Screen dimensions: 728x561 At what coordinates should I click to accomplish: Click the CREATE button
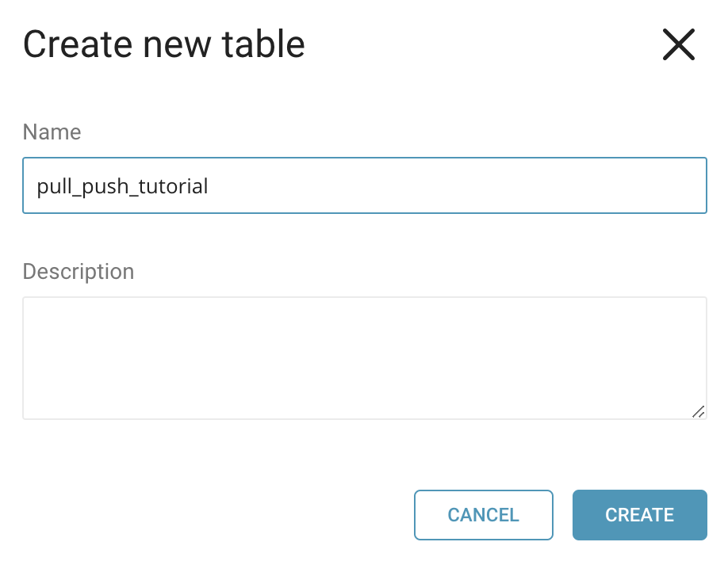[x=639, y=515]
